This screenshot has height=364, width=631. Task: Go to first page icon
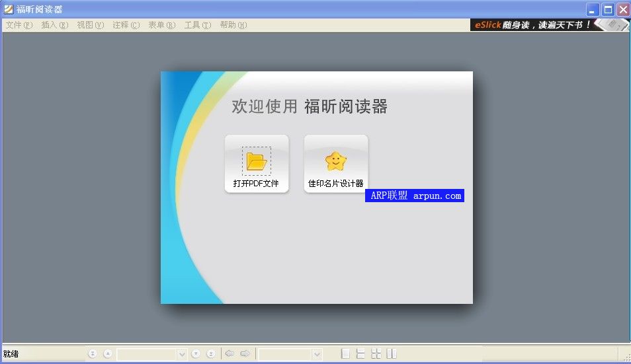(x=93, y=353)
